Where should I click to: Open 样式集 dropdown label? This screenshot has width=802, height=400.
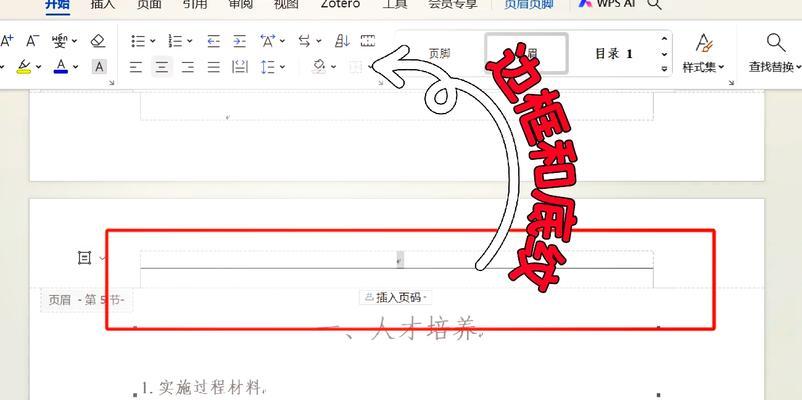(x=704, y=67)
